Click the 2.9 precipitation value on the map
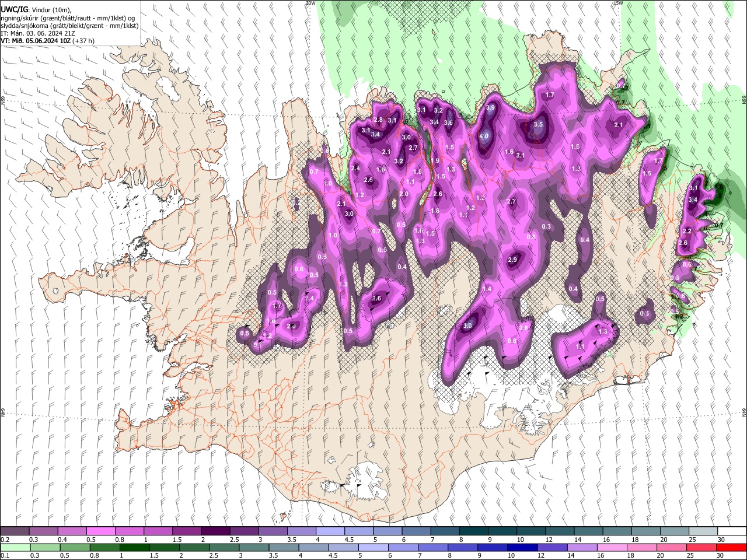This screenshot has height=560, width=747. 513,260
